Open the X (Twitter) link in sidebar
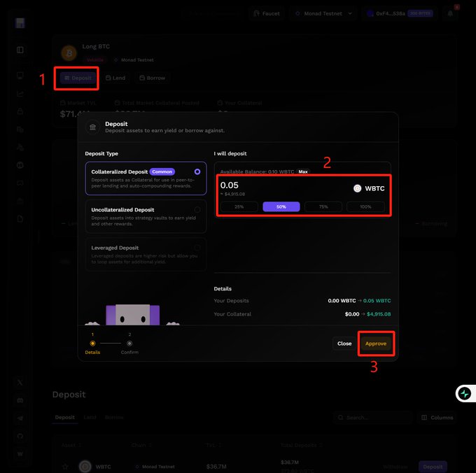 point(20,382)
